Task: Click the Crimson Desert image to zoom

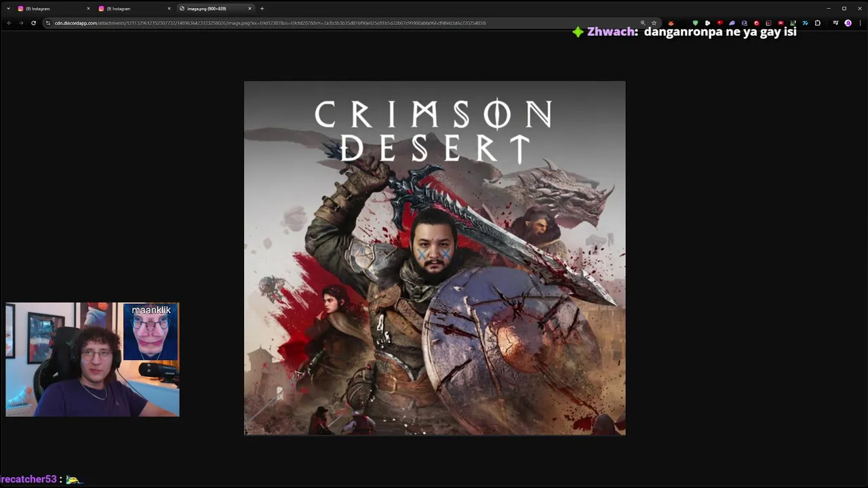Action: click(x=435, y=258)
